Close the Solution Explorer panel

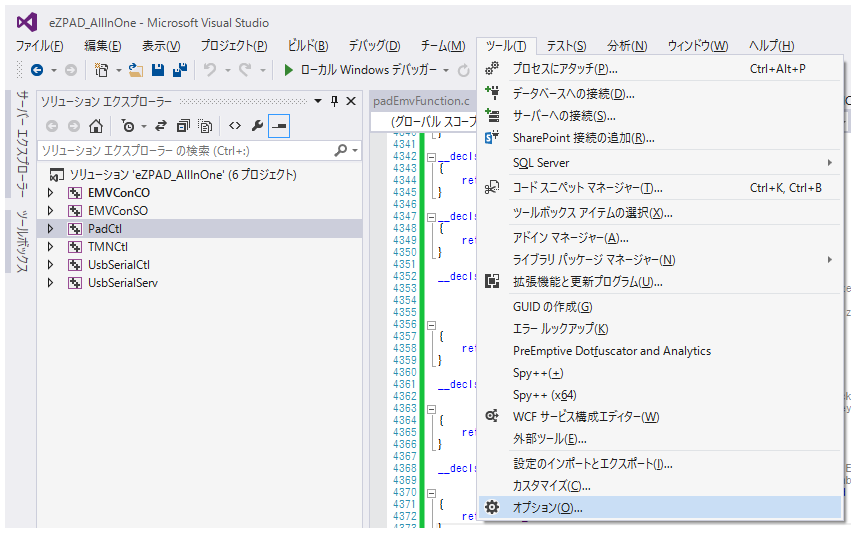[351, 101]
